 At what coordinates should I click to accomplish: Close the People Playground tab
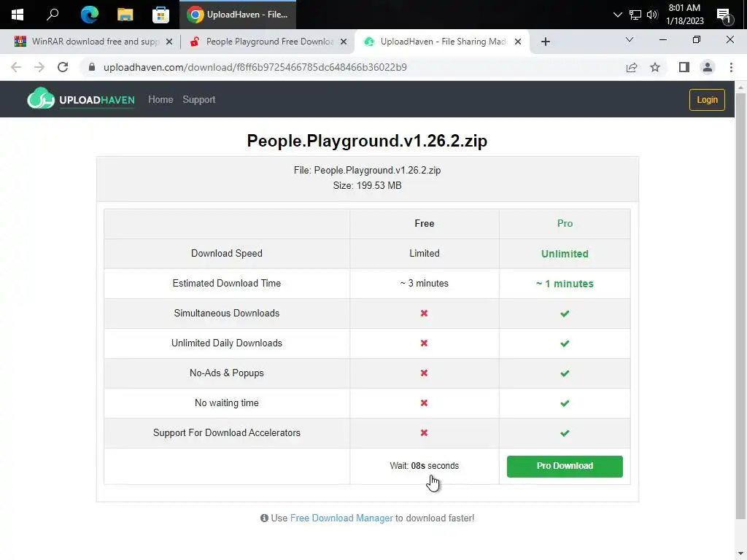coord(343,42)
